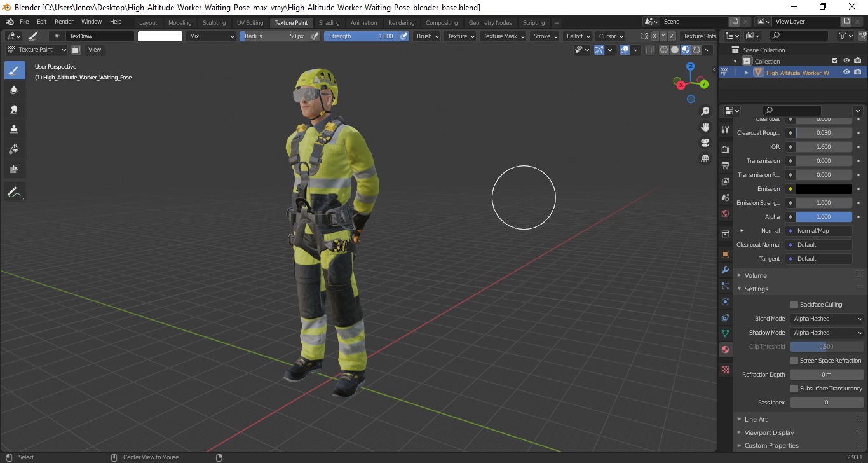
Task: Toggle camera view icon in viewport
Action: pyautogui.click(x=705, y=142)
